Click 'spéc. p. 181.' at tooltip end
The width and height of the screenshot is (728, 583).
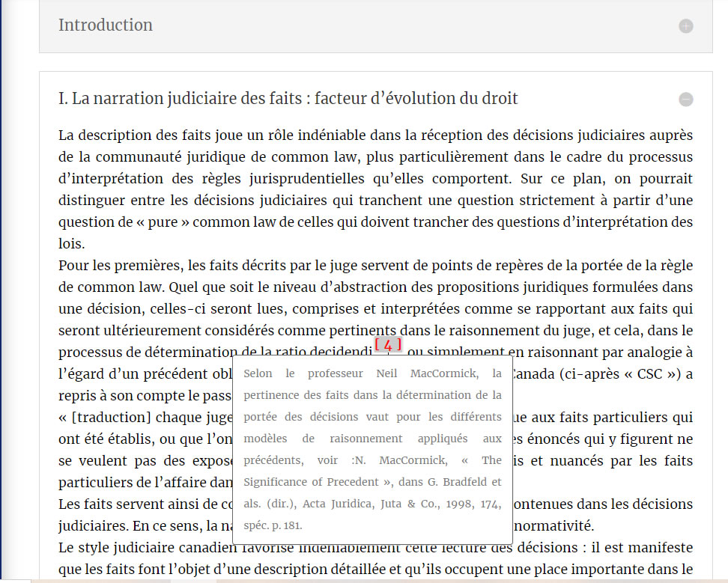point(273,525)
